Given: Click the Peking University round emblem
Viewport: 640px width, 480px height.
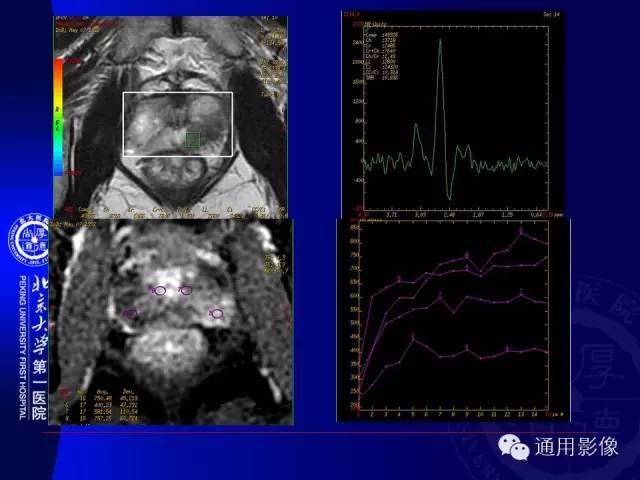Looking at the screenshot, I should [x=29, y=240].
